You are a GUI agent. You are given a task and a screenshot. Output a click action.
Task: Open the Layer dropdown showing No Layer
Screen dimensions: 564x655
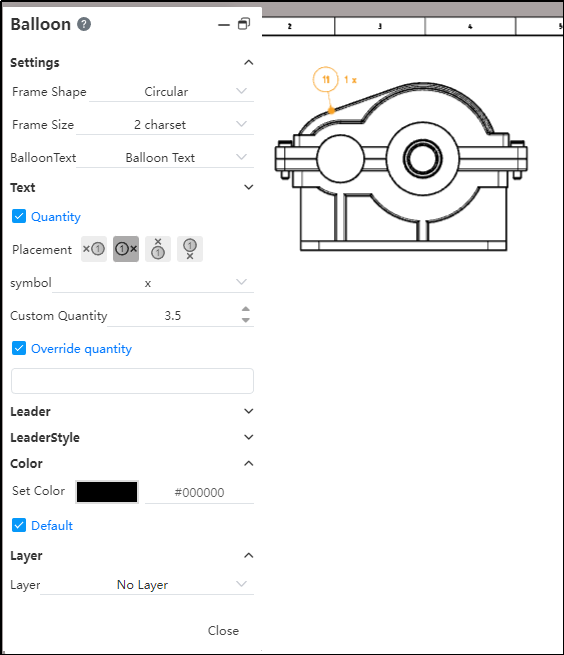click(x=147, y=584)
